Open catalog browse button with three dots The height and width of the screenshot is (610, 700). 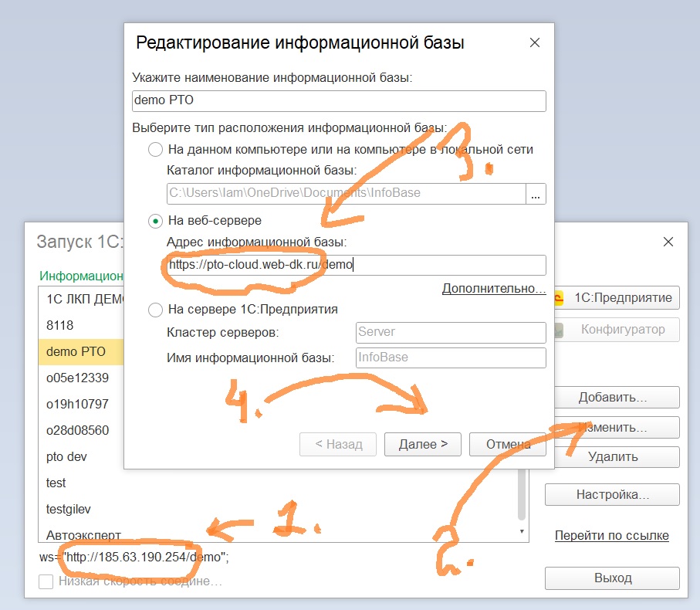click(536, 194)
